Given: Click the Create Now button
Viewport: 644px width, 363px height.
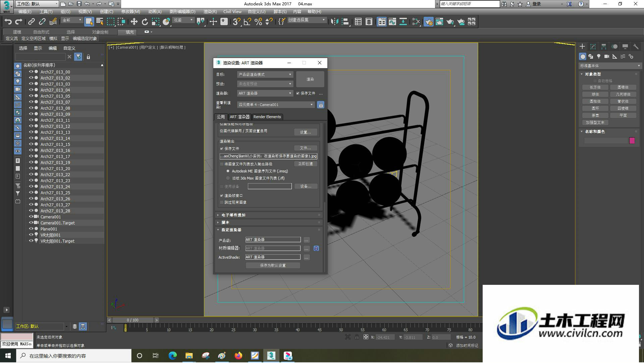Looking at the screenshot, I should (x=306, y=164).
